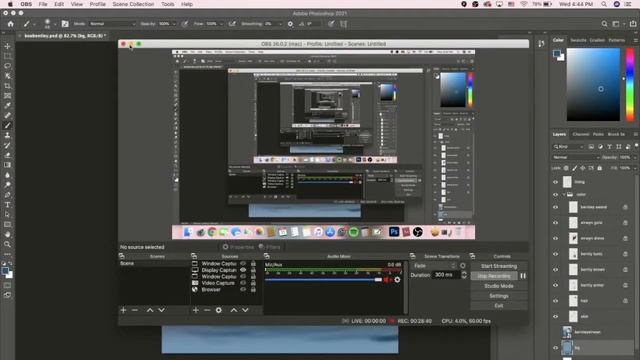Select the Move tool in Photoshop toolbar
640x360 pixels.
7,46
